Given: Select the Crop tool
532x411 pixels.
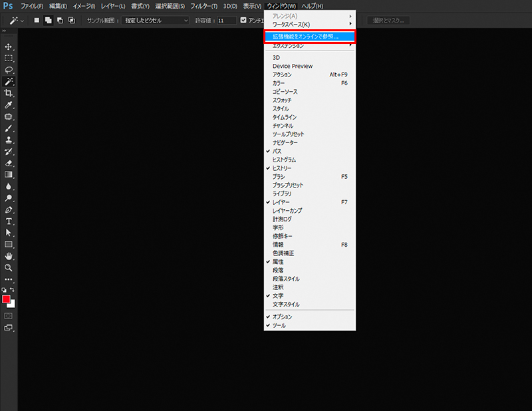Looking at the screenshot, I should click(9, 93).
